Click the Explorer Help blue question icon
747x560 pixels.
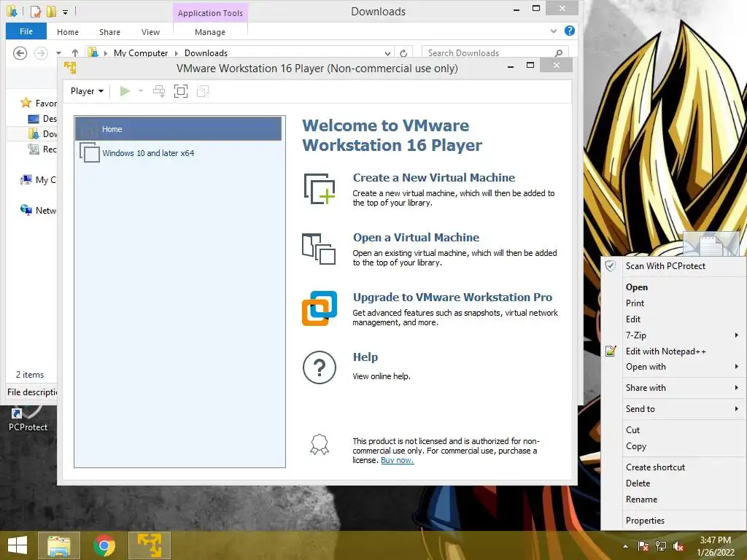tap(569, 31)
